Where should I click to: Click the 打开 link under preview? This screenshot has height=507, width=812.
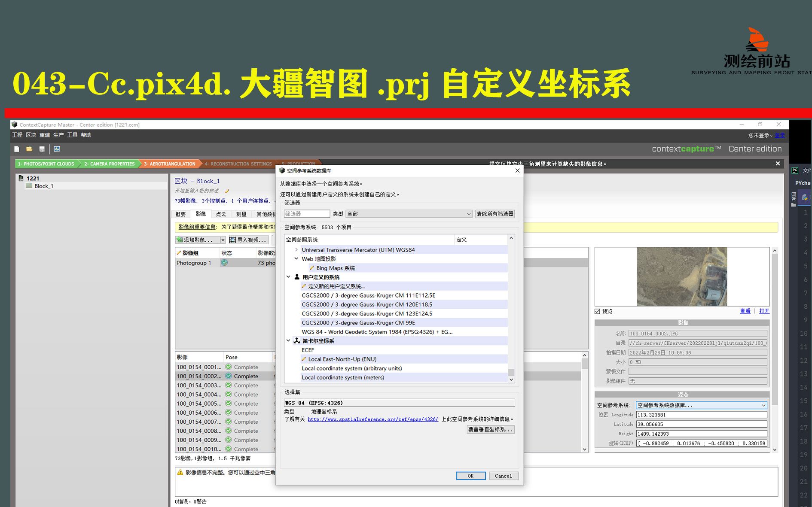pos(764,311)
